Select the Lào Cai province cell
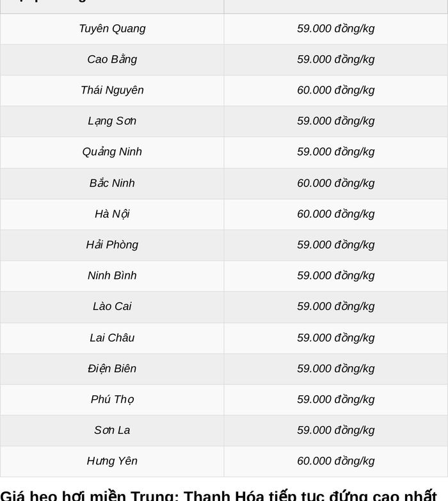Image resolution: width=448 pixels, height=501 pixels. pyautogui.click(x=112, y=306)
